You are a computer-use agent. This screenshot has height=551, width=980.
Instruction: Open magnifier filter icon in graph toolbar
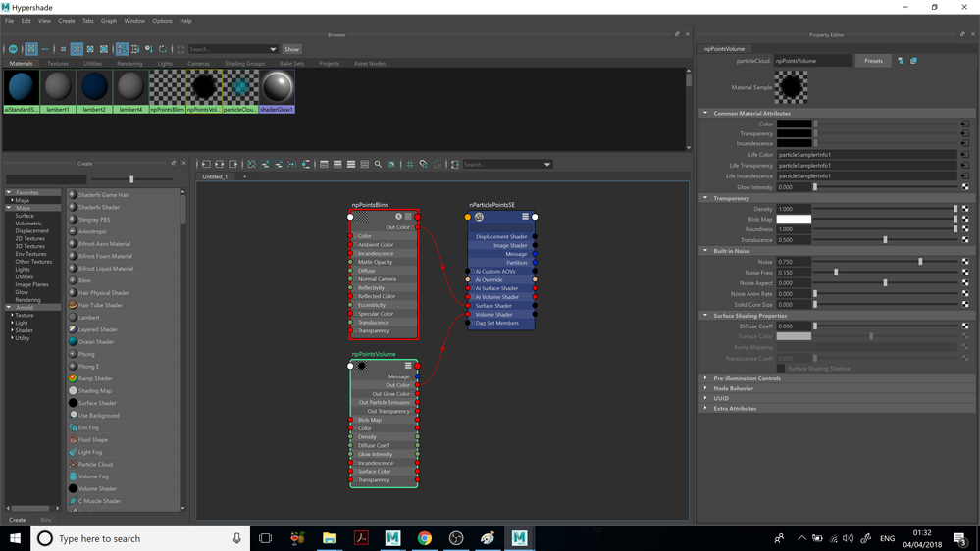click(x=378, y=165)
